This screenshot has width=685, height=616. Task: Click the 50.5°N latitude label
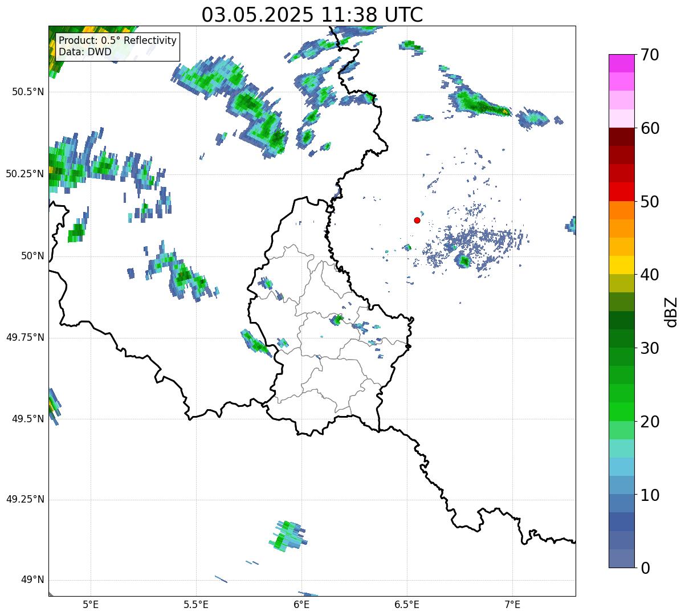[x=27, y=92]
